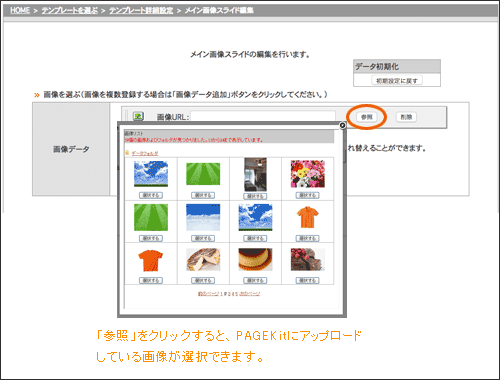Select the sliced cheesecake pie thumbnail

(x=203, y=259)
